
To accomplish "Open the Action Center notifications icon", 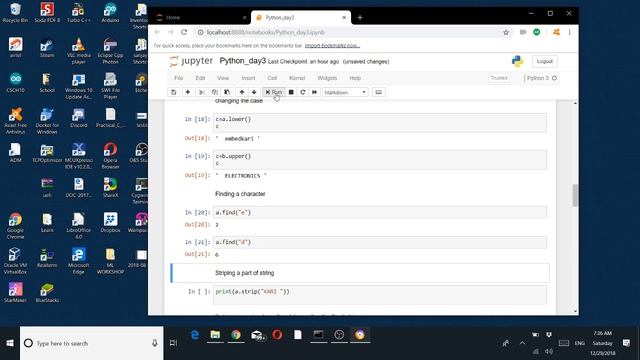I will (627, 343).
